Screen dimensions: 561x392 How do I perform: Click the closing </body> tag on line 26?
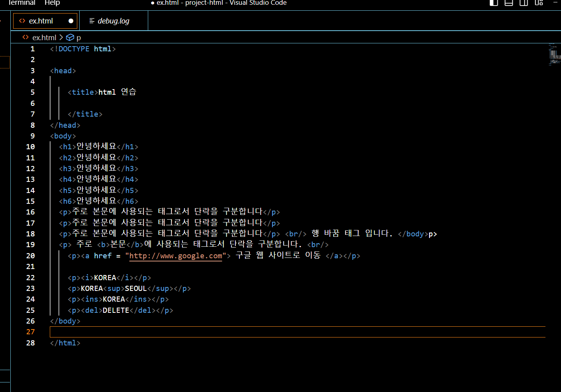(x=65, y=321)
